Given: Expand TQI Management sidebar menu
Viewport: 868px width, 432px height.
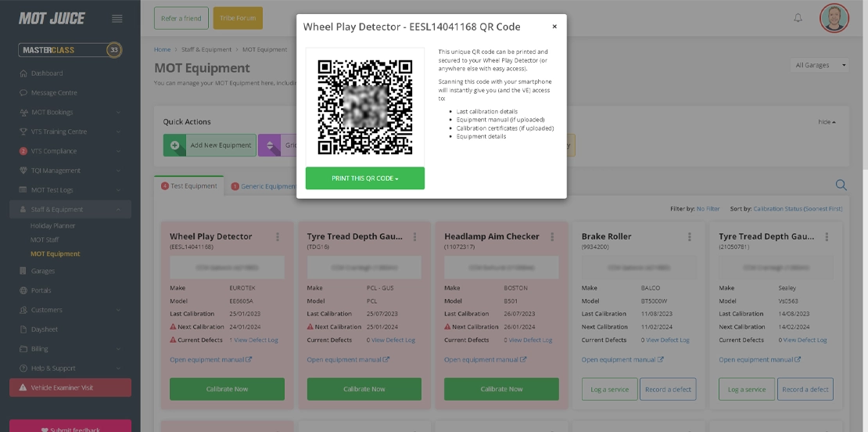Looking at the screenshot, I should (x=70, y=170).
